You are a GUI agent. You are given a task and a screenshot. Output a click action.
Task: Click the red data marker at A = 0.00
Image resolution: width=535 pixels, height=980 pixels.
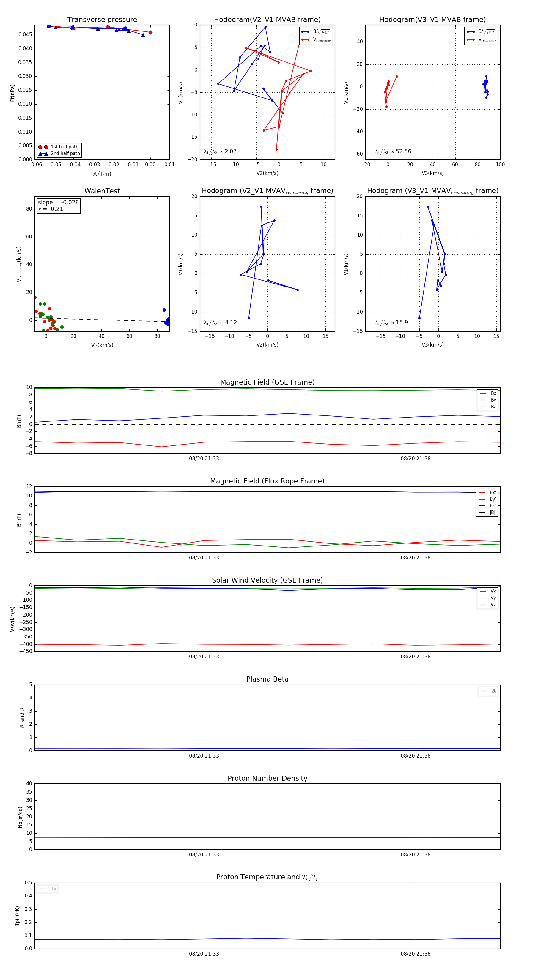pos(150,33)
